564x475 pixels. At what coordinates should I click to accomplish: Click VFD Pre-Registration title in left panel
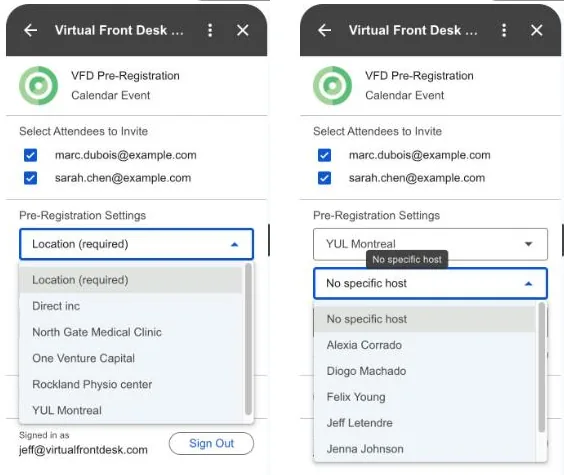coord(125,76)
